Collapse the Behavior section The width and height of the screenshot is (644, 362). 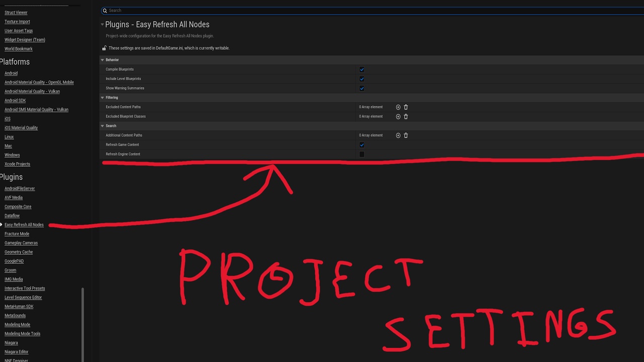tap(103, 60)
